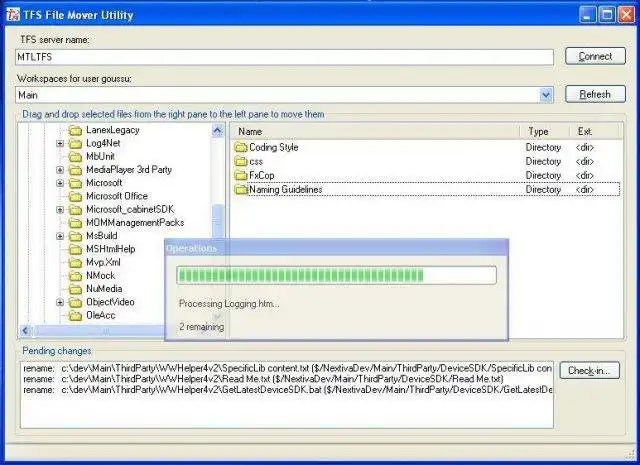Screen dimensions: 640x465
Task: Click the tree horizontal scroll left arrow
Action: point(26,330)
